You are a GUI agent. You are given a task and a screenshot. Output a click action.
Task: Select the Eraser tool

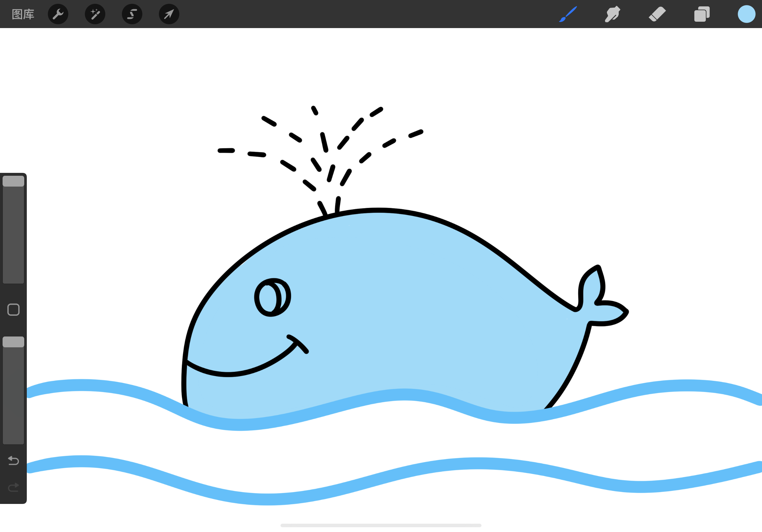point(657,14)
